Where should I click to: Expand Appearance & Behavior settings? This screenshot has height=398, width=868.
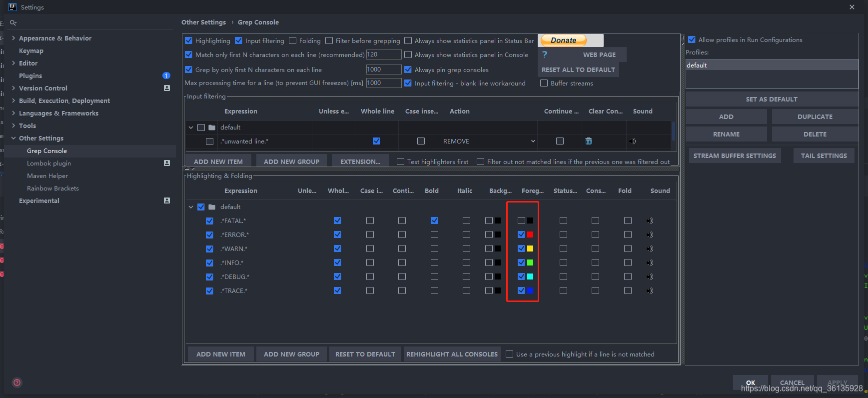(13, 38)
